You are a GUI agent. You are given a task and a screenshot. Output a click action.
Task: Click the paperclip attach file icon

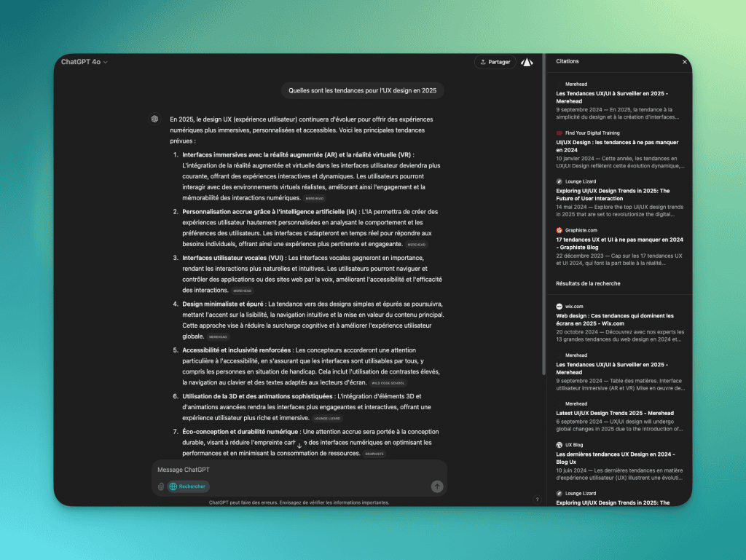(161, 486)
